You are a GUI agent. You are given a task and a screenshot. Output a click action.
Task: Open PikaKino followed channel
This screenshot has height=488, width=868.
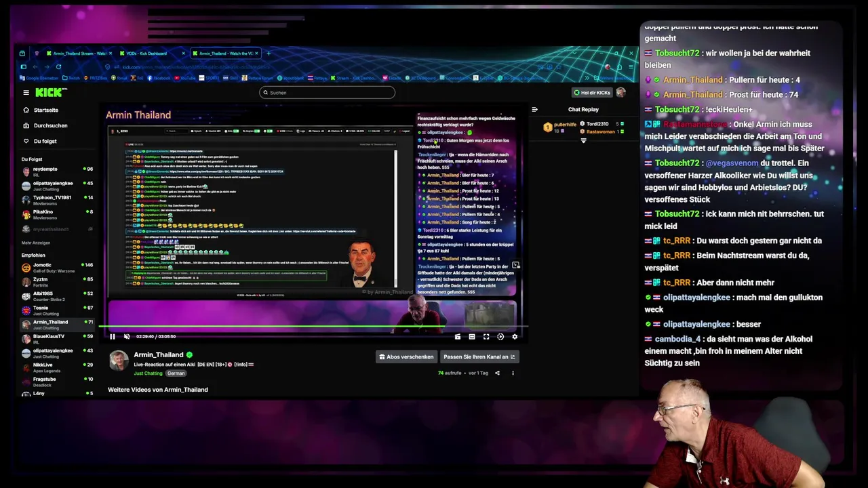pyautogui.click(x=57, y=214)
